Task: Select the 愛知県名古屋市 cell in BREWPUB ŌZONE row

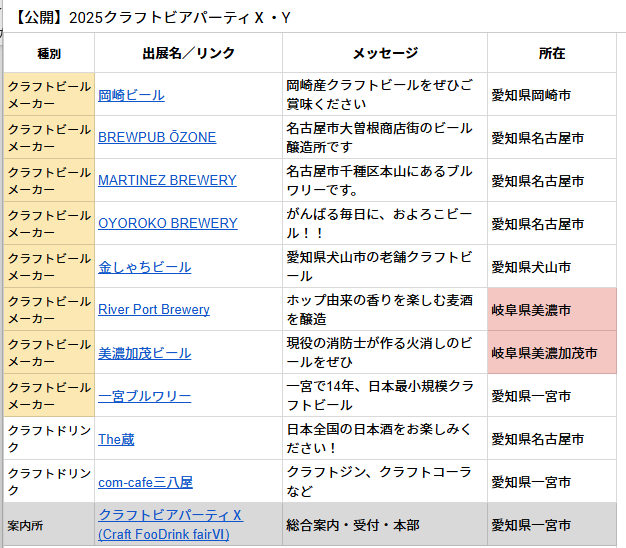Action: [552, 138]
